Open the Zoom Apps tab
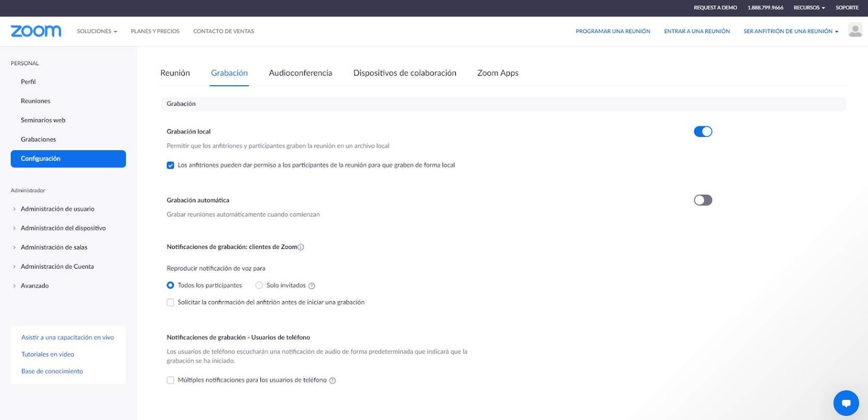 (x=498, y=73)
